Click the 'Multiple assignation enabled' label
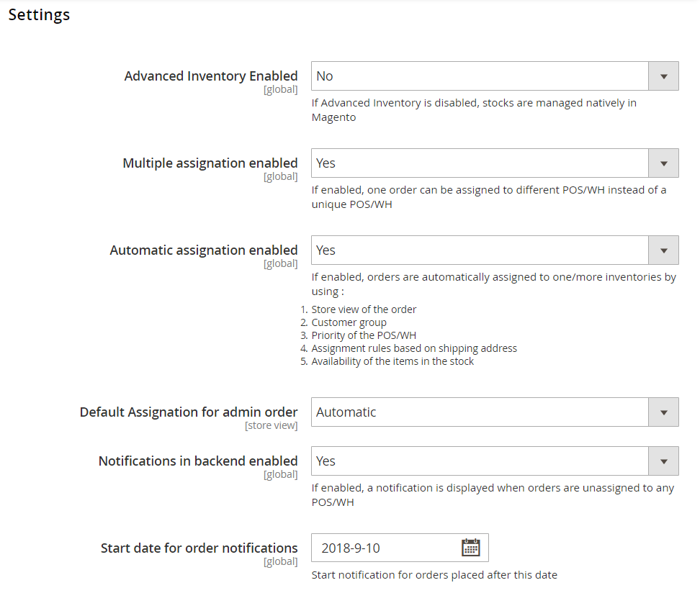This screenshot has height=593, width=700. point(210,163)
